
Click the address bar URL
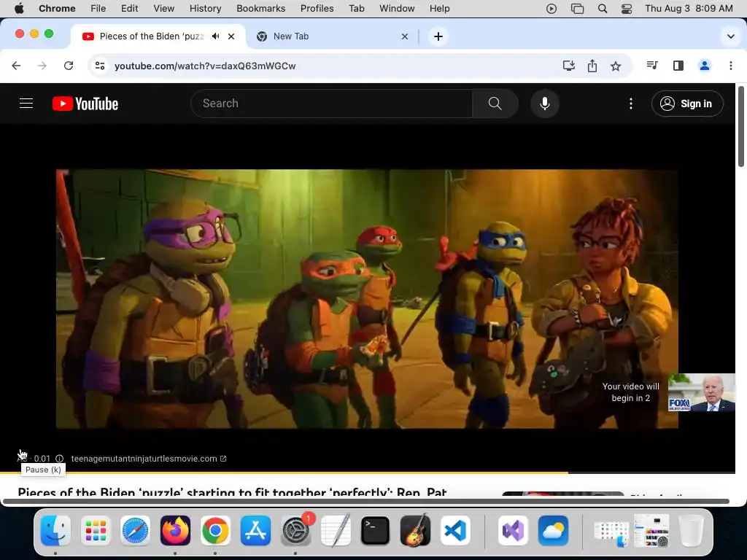(x=205, y=66)
